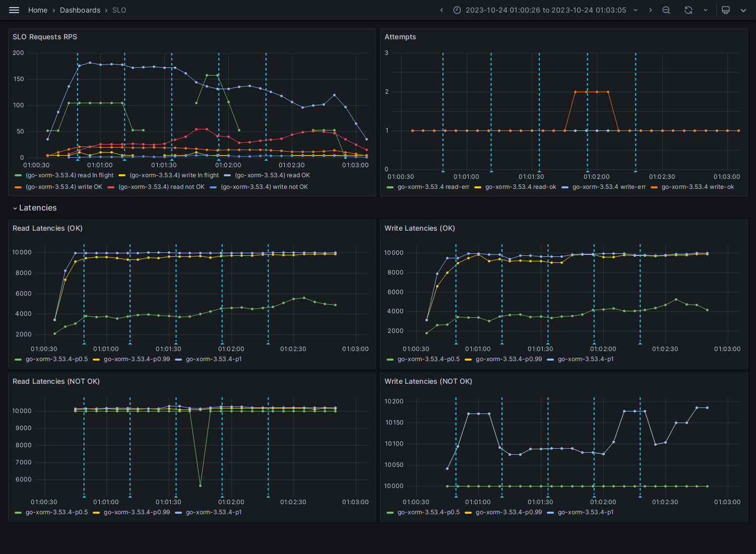Toggle p0.99 series in Read Latencies (OK) legend
Image resolution: width=756 pixels, height=554 pixels.
coord(137,359)
